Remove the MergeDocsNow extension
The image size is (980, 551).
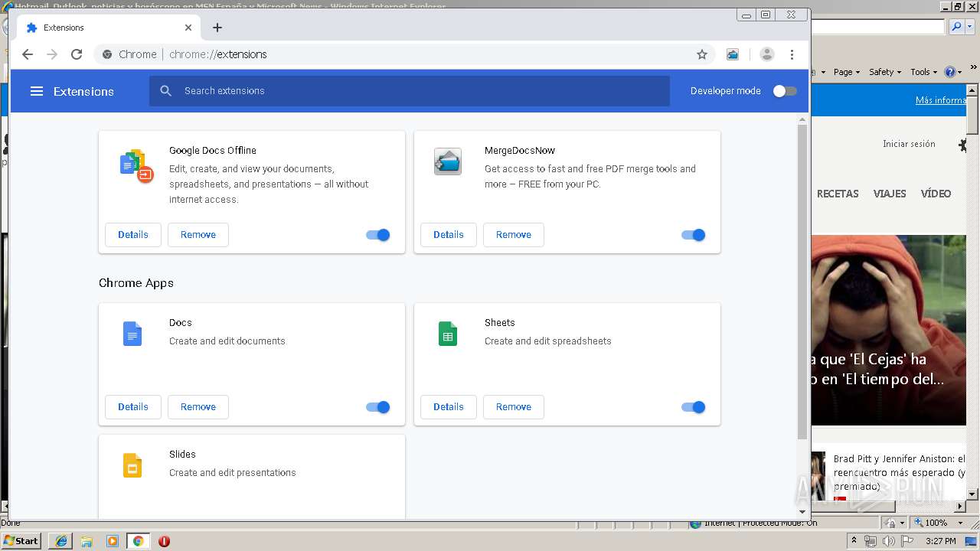coord(514,235)
